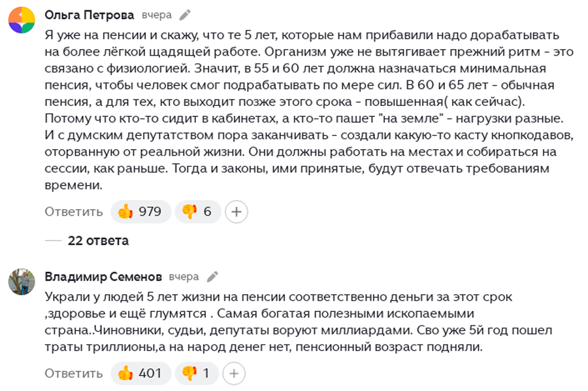Click the thumbs-up icon with 979 likes

pyautogui.click(x=125, y=212)
